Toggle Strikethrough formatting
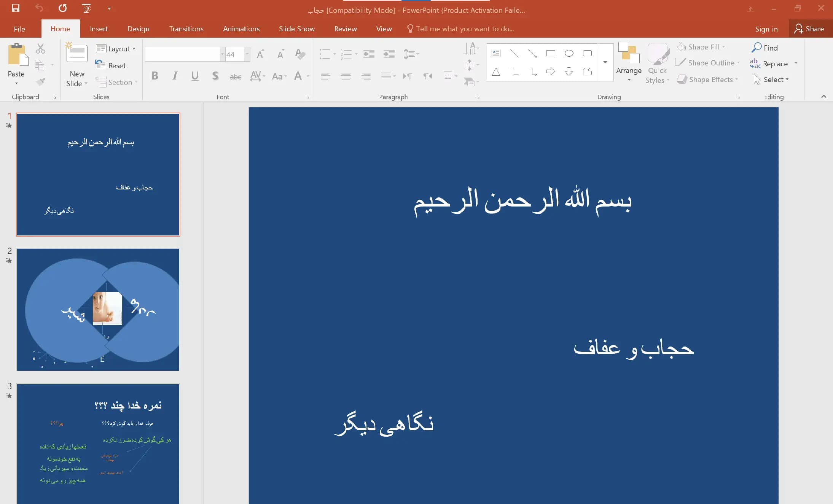The height and width of the screenshot is (504, 833). tap(236, 76)
